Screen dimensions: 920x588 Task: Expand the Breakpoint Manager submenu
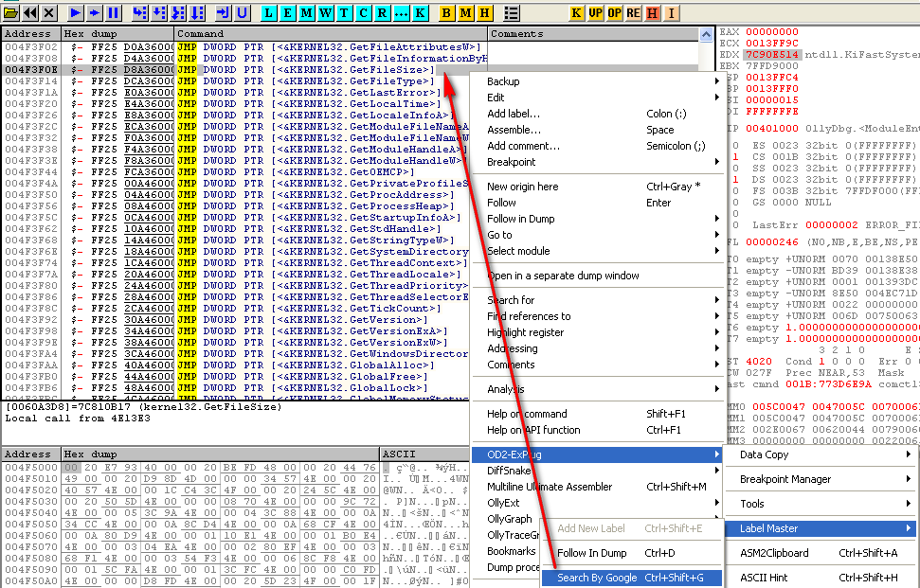(821, 479)
